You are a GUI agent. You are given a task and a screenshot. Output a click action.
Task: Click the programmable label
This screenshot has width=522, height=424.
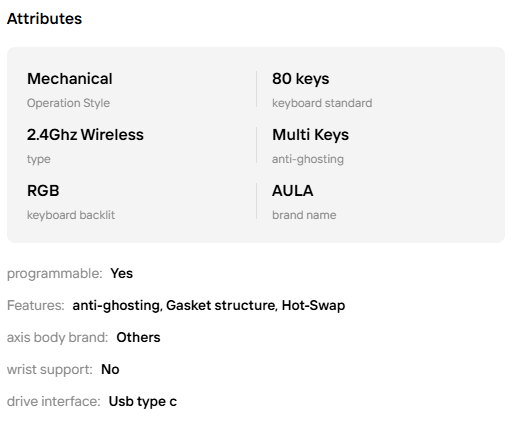click(55, 274)
